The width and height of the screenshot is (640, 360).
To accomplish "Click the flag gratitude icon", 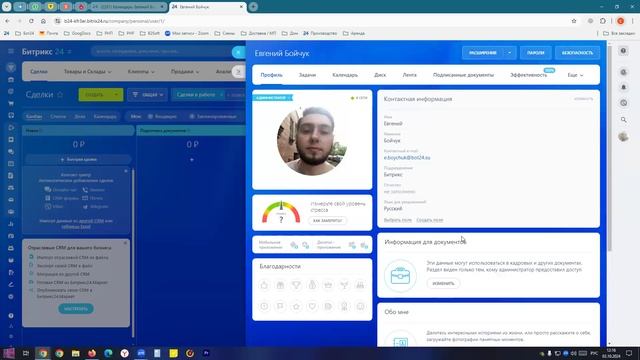I will click(x=280, y=306).
